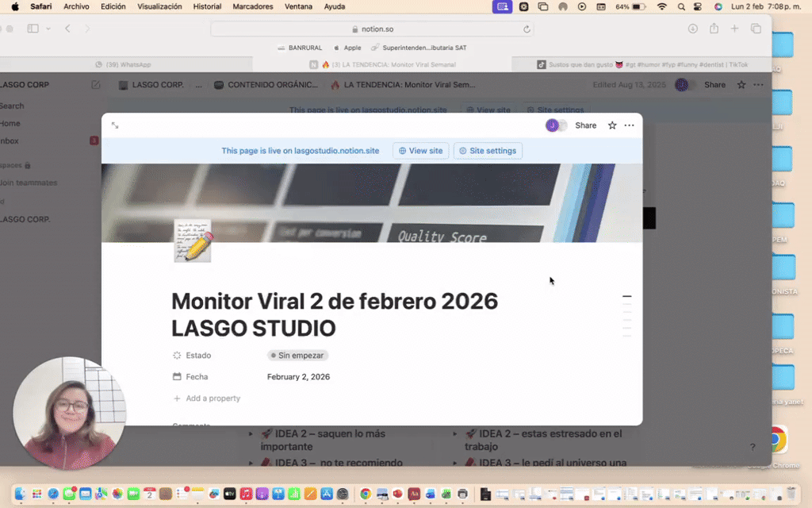The image size is (812, 508).
Task: Click the purple J avatar in peek header
Action: (552, 125)
